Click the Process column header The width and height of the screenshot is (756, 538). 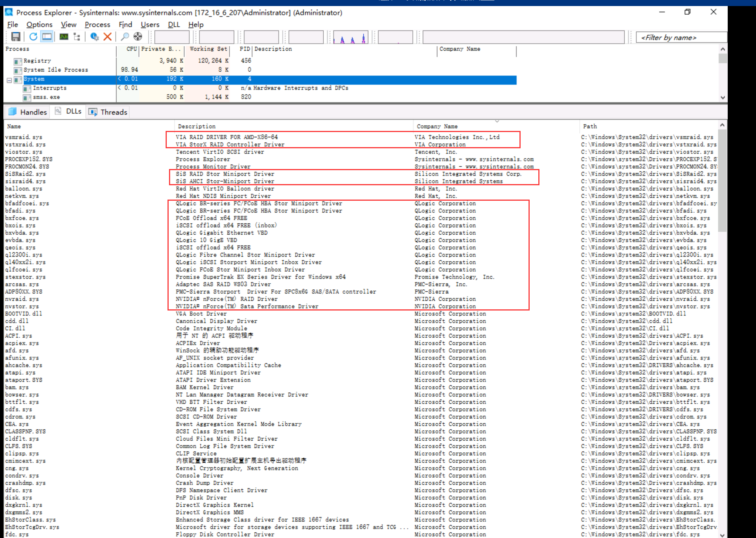click(60, 49)
